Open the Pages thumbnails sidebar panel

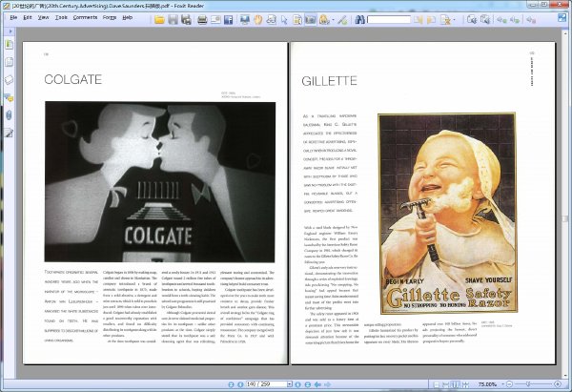[9, 62]
